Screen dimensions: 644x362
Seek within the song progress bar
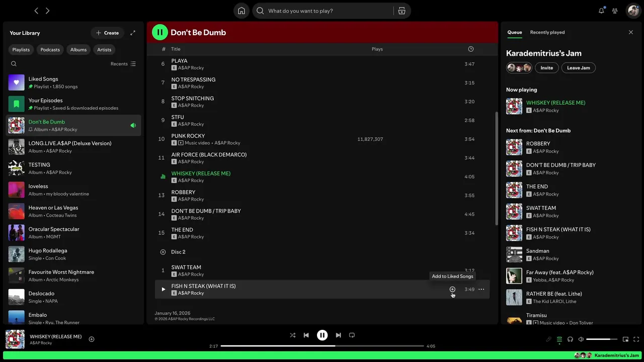click(x=322, y=346)
